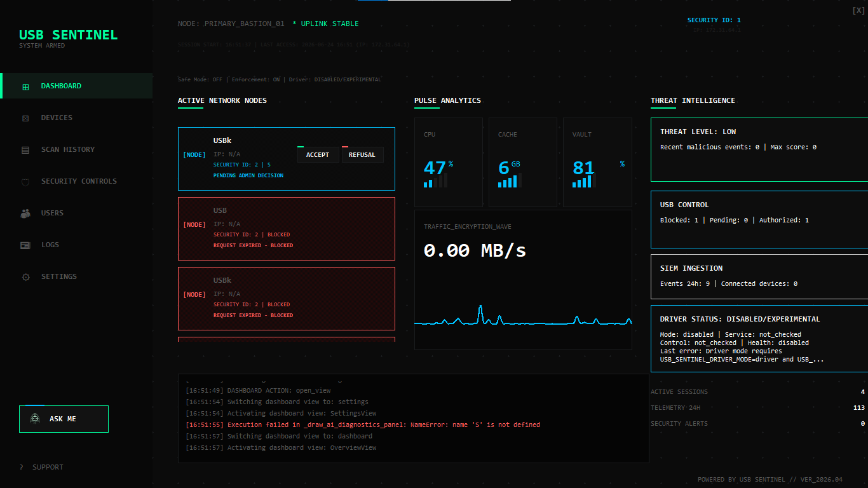
Task: Click the TELEMETRY 24H counter row
Action: click(757, 408)
